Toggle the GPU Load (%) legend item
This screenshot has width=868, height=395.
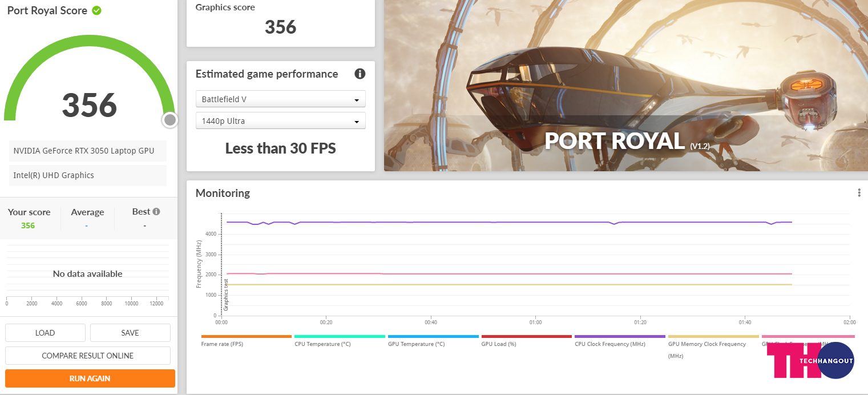526,340
